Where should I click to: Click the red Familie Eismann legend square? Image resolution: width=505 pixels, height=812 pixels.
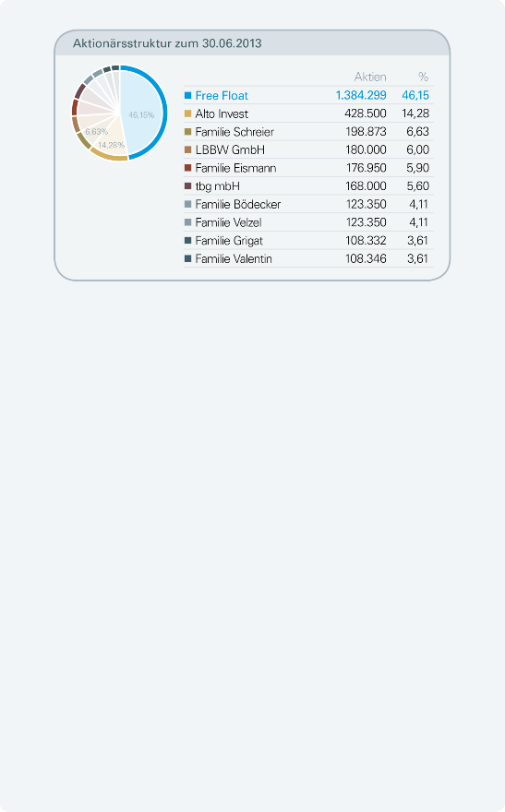click(x=188, y=168)
